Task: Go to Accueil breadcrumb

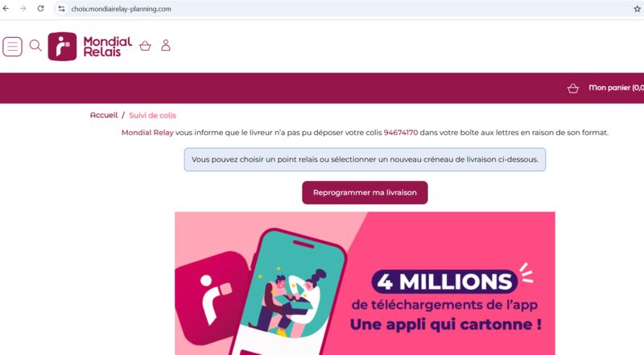Action: (104, 115)
